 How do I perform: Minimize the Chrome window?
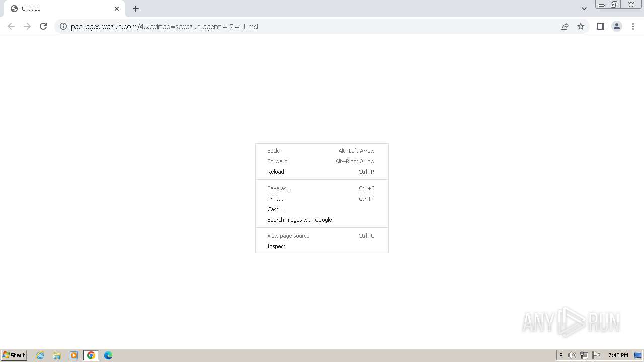click(x=601, y=5)
